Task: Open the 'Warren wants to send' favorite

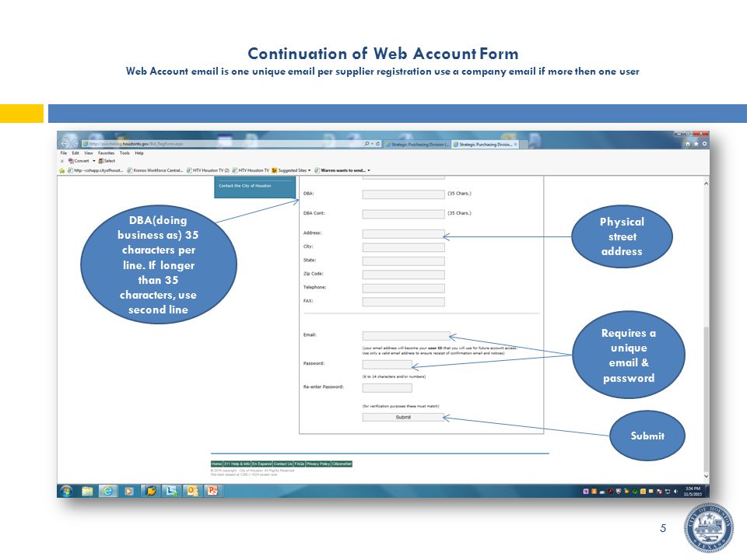Action: pos(340,170)
